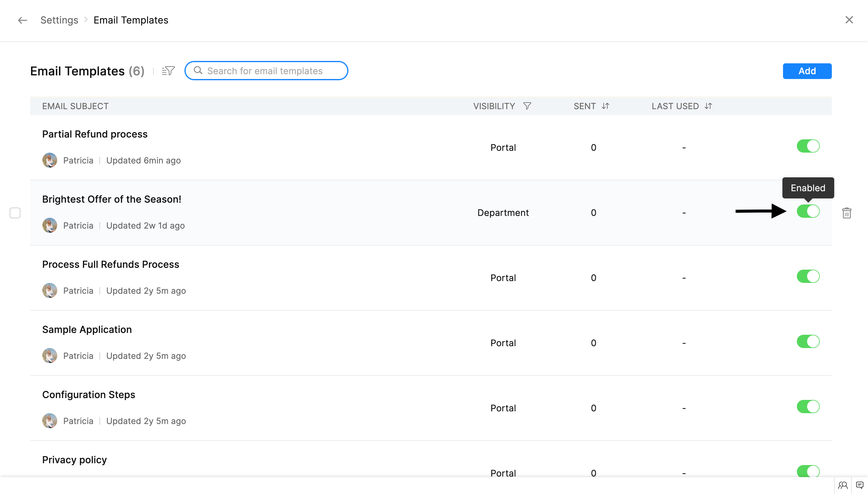Click Patricia's avatar under Partial Refund process

point(49,160)
